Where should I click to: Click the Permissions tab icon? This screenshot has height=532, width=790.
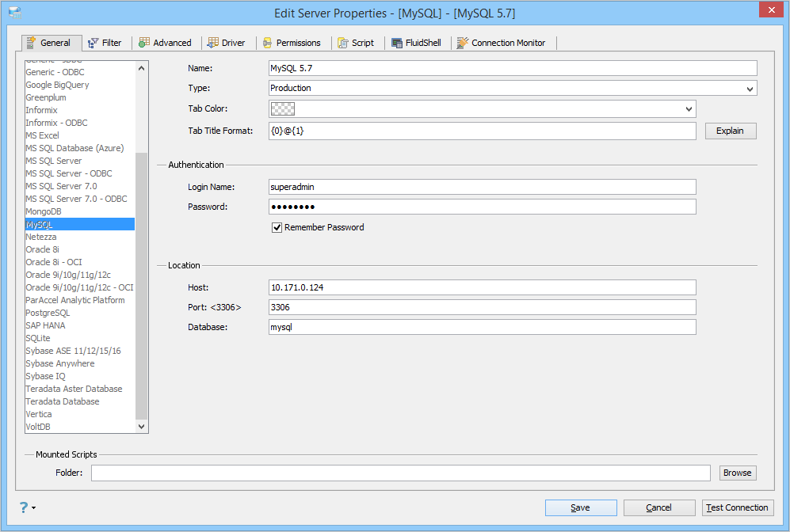coord(267,43)
